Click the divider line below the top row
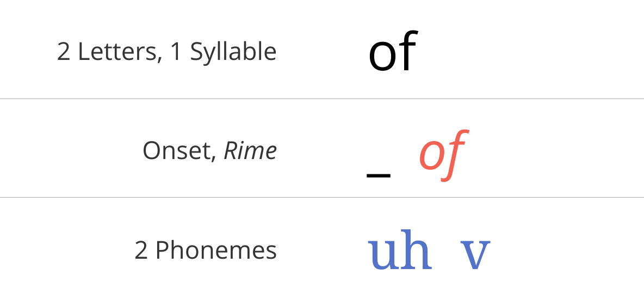The width and height of the screenshot is (644, 299). click(x=322, y=99)
